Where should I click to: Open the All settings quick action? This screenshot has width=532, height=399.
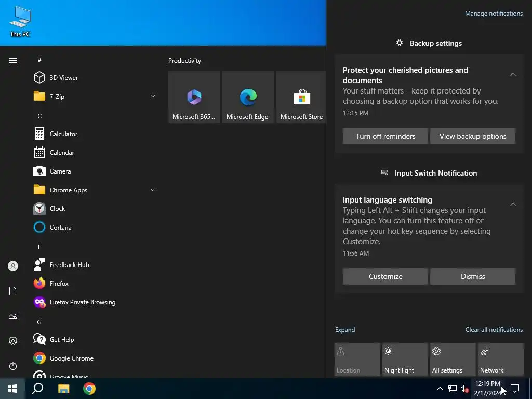[453, 360]
